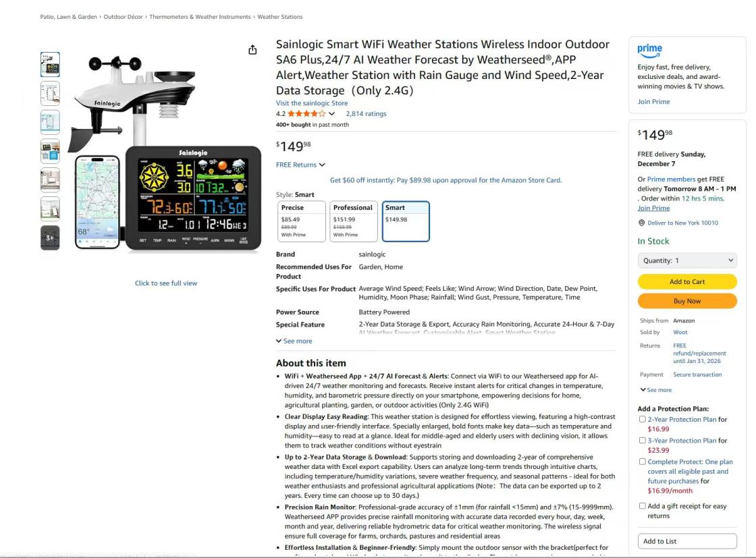The image size is (756, 558).
Task: Select the Precise style option
Action: pos(302,221)
